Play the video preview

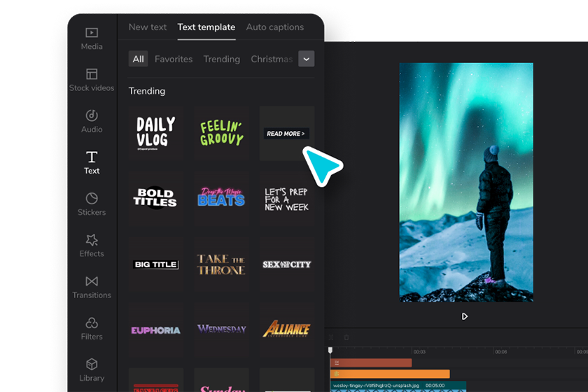click(x=464, y=316)
